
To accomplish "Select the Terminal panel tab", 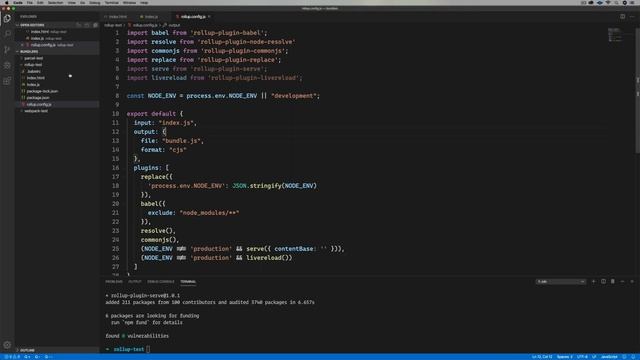I will pos(188,281).
